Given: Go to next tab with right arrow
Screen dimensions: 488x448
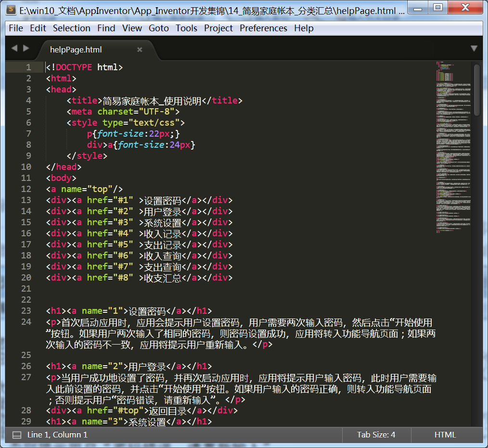Looking at the screenshot, I should tap(26, 48).
